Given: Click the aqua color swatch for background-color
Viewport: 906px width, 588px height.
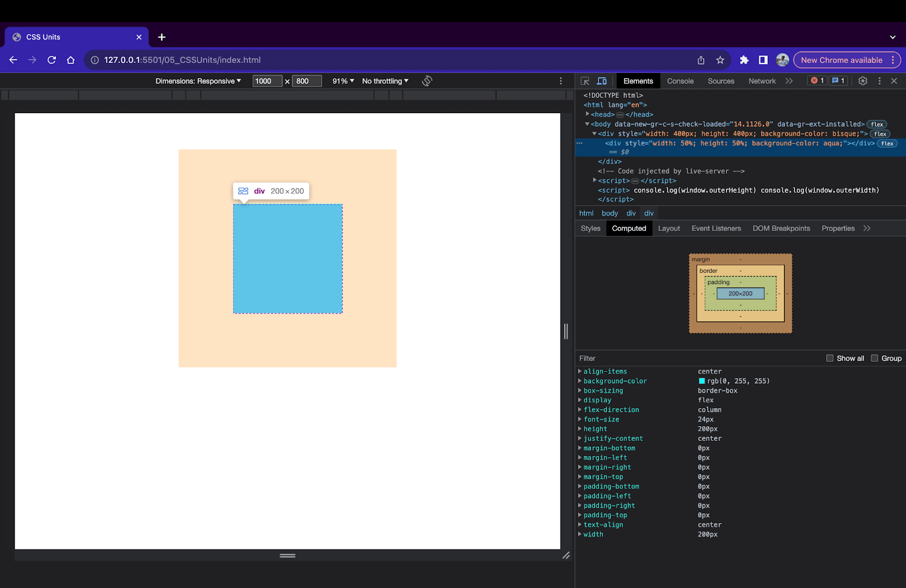Looking at the screenshot, I should (702, 381).
